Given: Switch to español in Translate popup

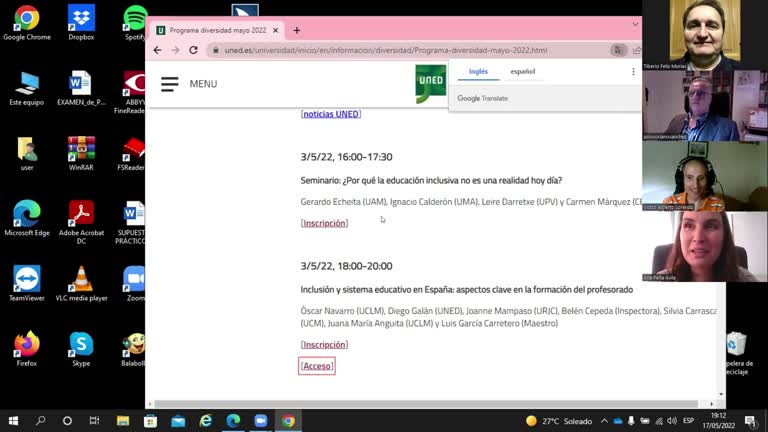Looking at the screenshot, I should click(522, 72).
